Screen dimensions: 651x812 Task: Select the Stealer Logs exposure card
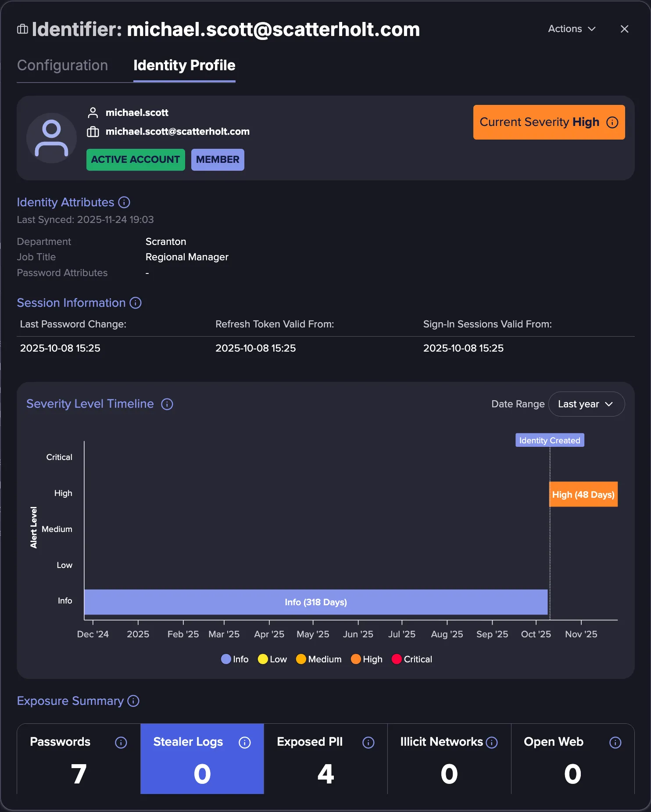[202, 759]
